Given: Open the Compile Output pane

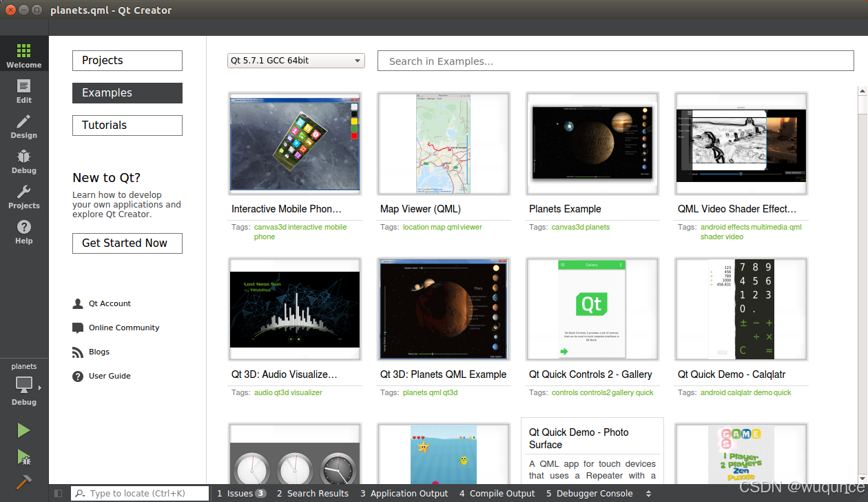Looking at the screenshot, I should click(x=497, y=493).
